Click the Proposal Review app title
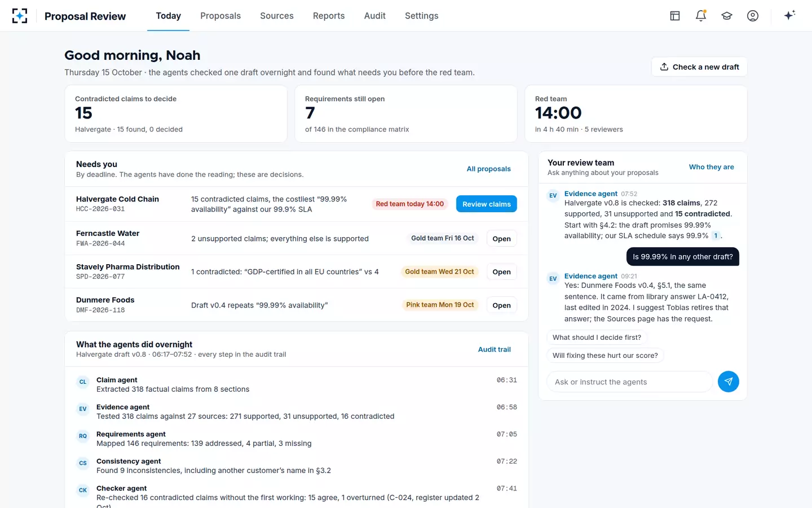Viewport: 812px width, 508px height. pos(85,16)
